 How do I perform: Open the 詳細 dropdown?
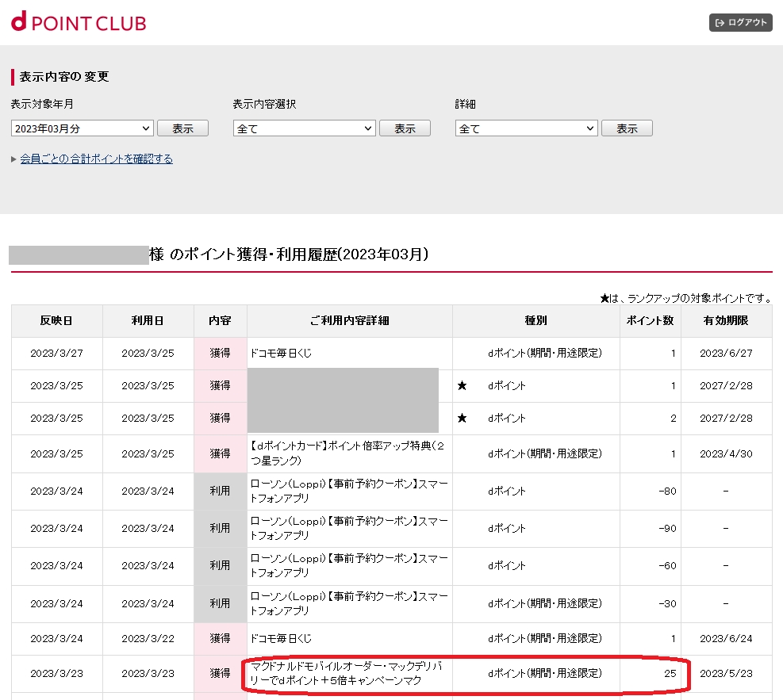526,128
